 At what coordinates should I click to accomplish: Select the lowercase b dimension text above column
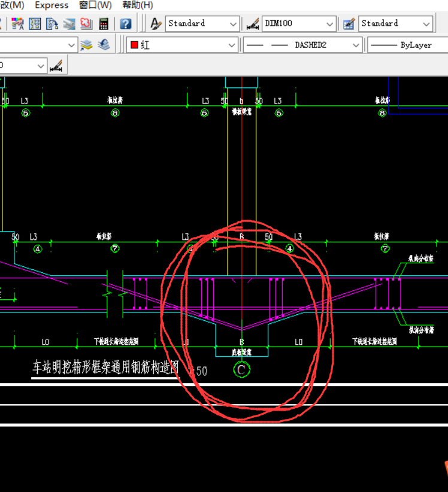[241, 101]
